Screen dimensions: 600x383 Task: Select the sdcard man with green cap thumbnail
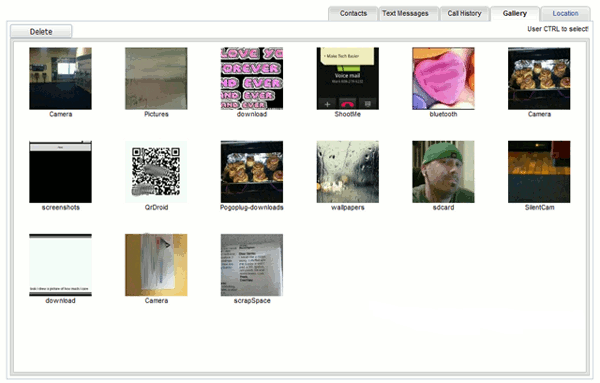(443, 172)
